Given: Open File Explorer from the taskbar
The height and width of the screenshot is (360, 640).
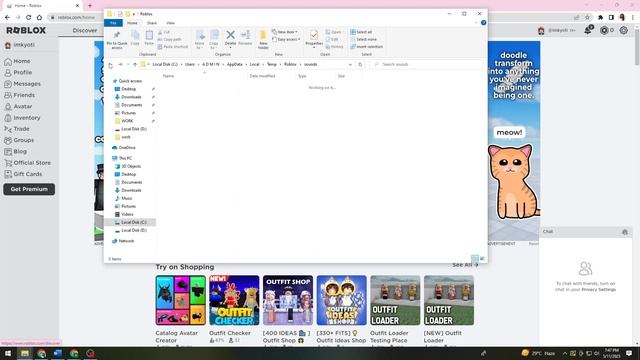Looking at the screenshot, I should [x=25, y=353].
